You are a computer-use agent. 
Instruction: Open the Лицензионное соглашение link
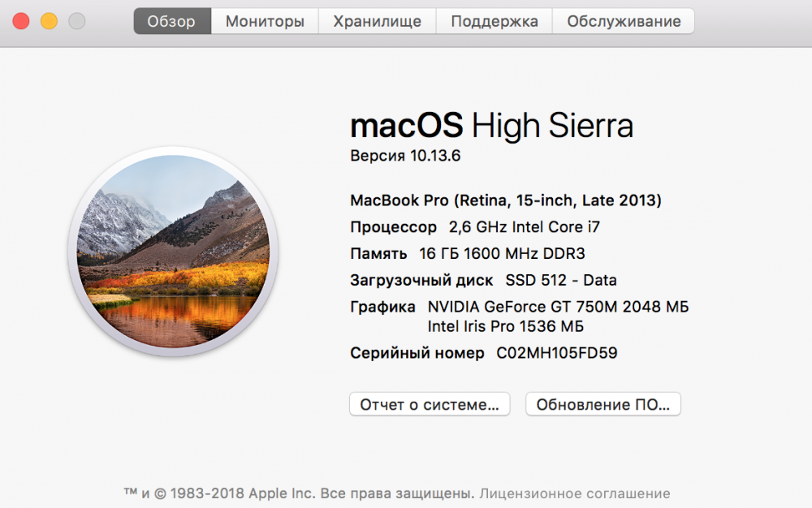(574, 493)
